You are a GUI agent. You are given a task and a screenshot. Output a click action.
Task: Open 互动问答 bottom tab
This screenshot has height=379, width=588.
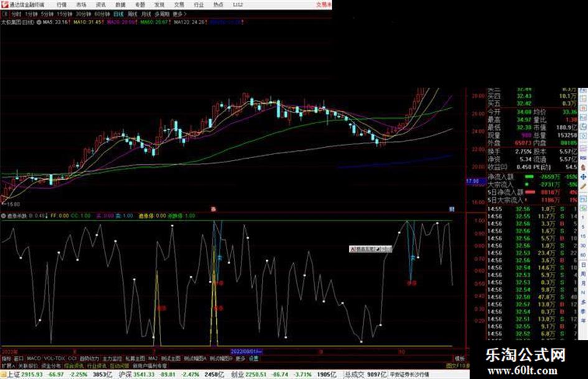tap(119, 365)
